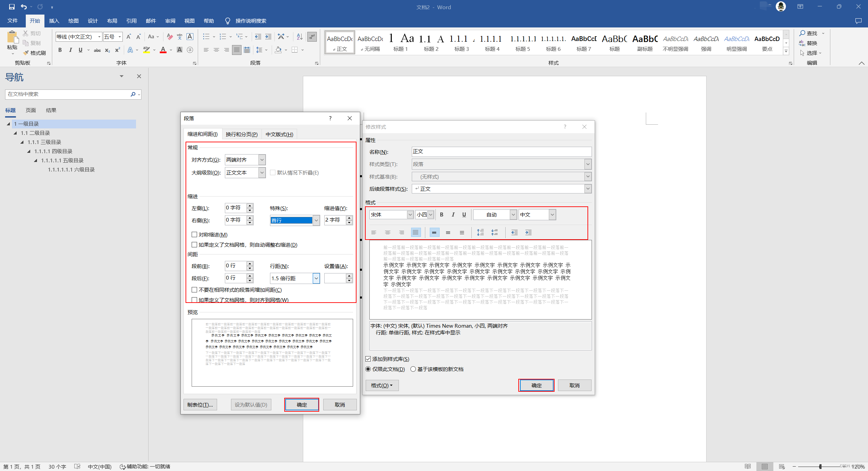
Task: Click increase indent icon in Modify Style dialog
Action: click(528, 232)
